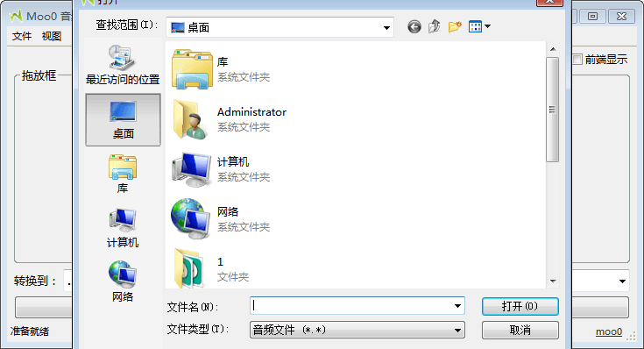Create a new folder icon

click(x=455, y=26)
